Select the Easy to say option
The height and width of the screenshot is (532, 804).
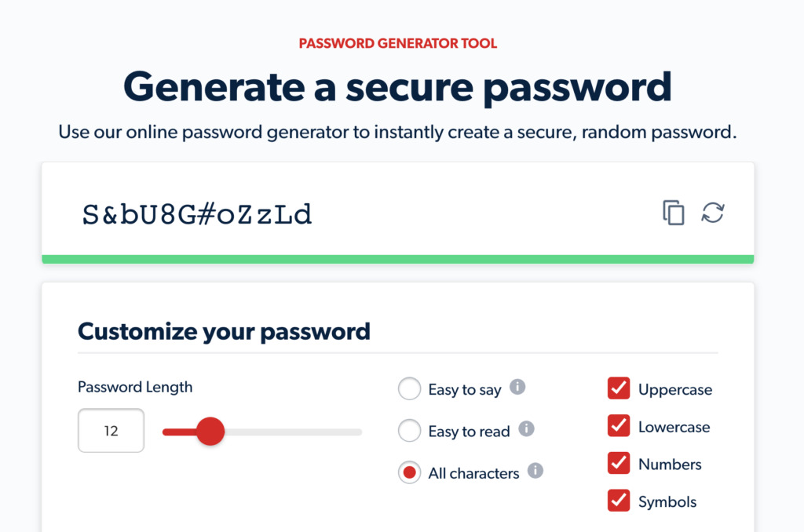409,388
